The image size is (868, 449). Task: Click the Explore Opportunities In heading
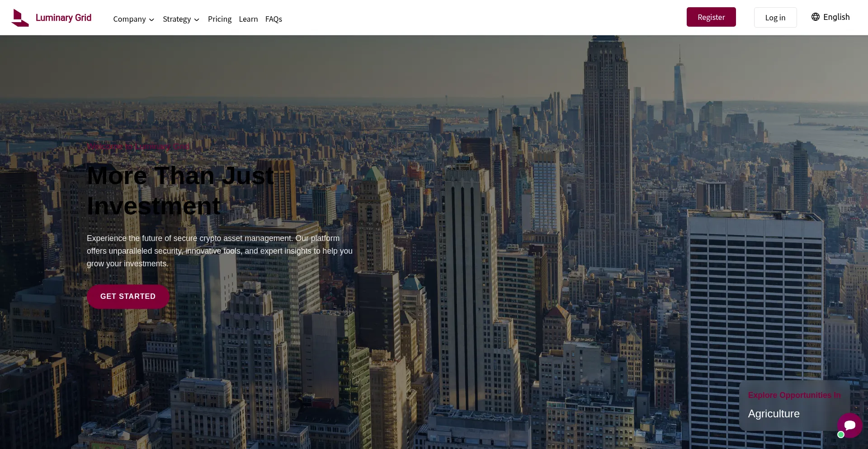pyautogui.click(x=794, y=395)
